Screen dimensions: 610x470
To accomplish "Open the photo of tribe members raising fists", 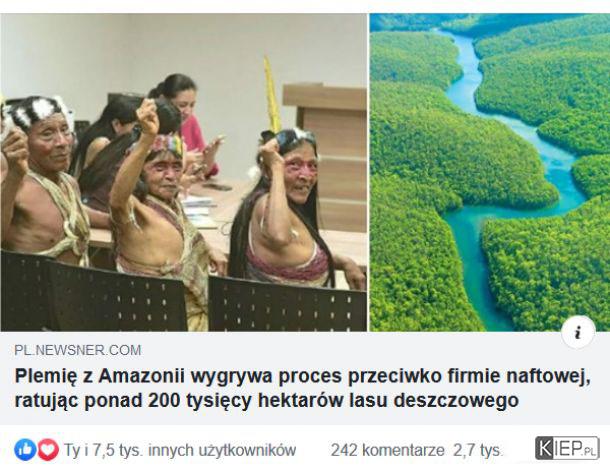I will (x=184, y=172).
